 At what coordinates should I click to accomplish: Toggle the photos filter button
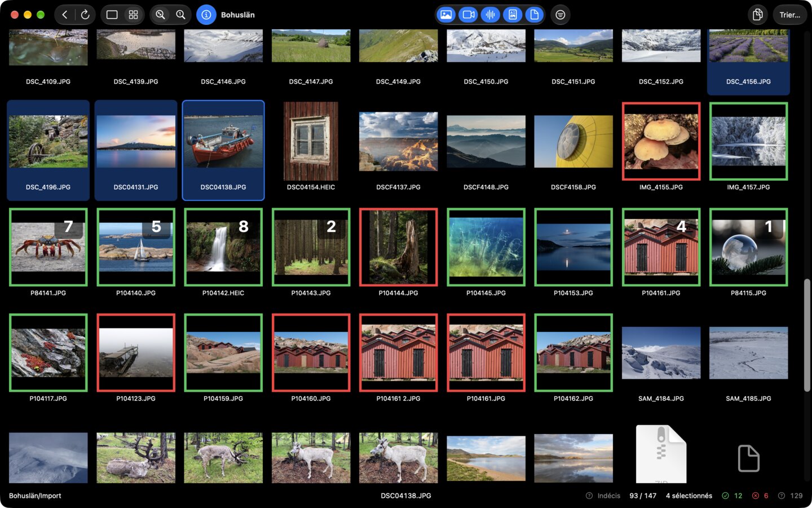point(446,15)
